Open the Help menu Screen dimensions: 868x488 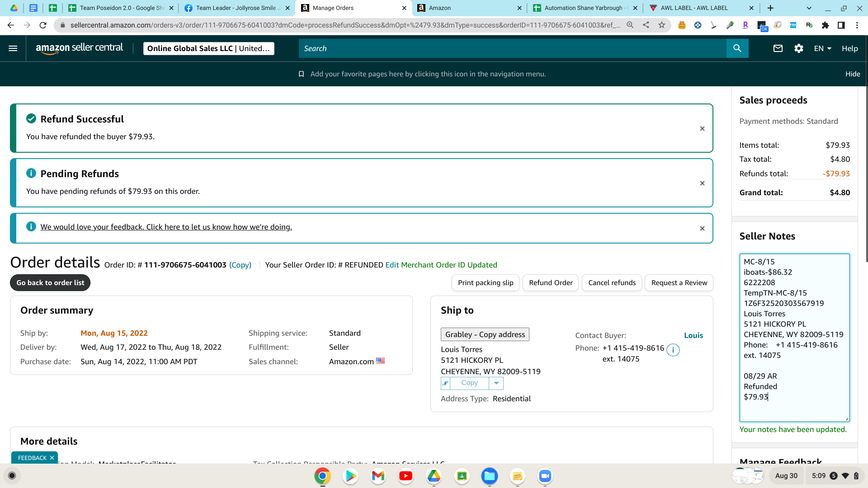coord(849,48)
